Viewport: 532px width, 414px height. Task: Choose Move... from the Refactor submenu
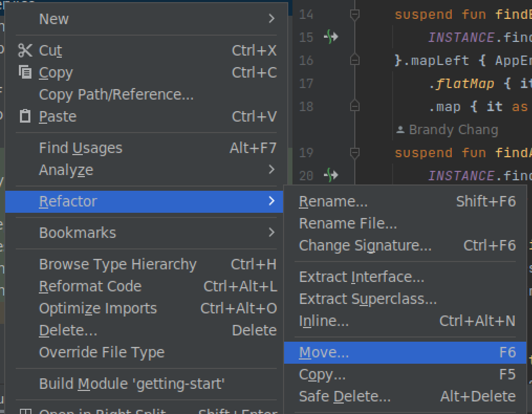[x=323, y=353]
